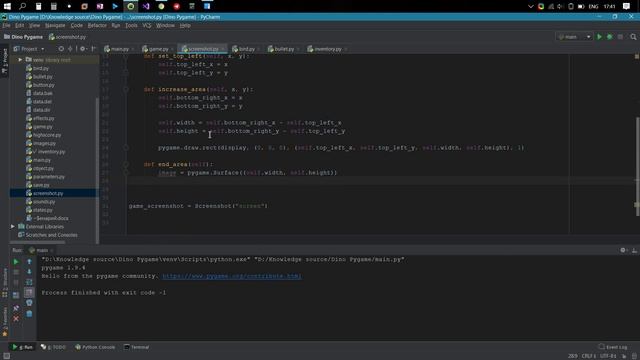Toggle soft-wrap in Run console
This screenshot has height=360, width=640.
[29, 282]
